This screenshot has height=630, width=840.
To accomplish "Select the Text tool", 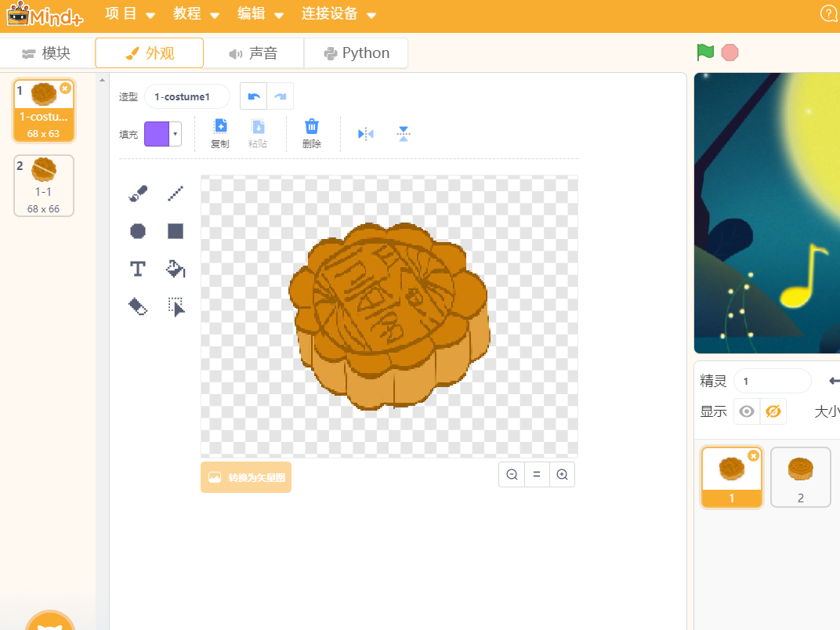I will click(x=138, y=269).
